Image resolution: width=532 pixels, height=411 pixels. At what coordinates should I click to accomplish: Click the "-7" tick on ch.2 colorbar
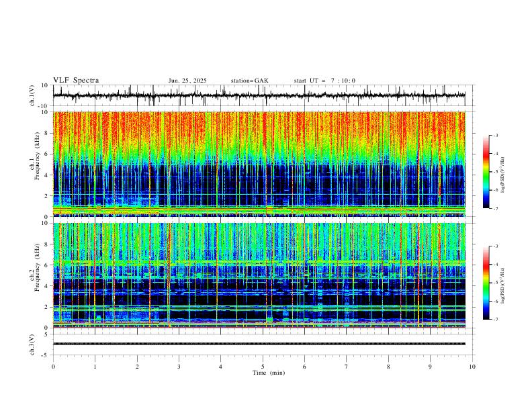pyautogui.click(x=496, y=320)
